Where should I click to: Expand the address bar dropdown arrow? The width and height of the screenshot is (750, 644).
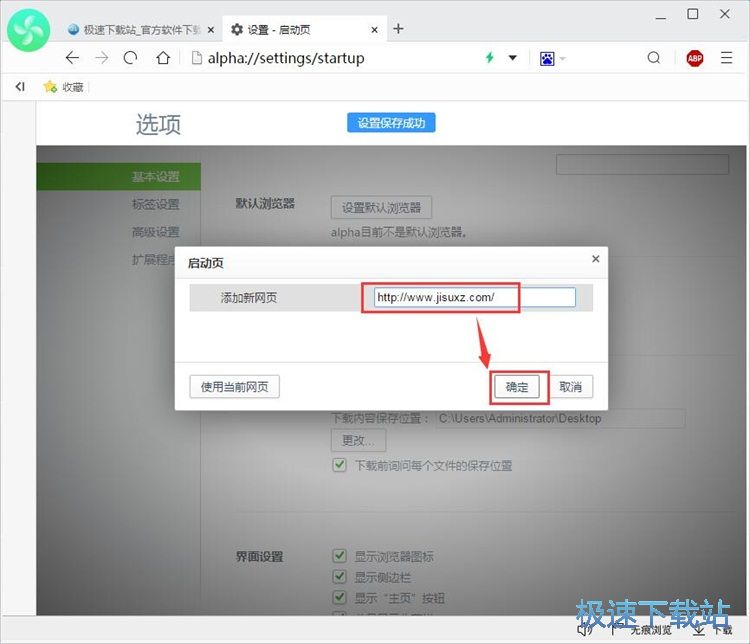512,58
